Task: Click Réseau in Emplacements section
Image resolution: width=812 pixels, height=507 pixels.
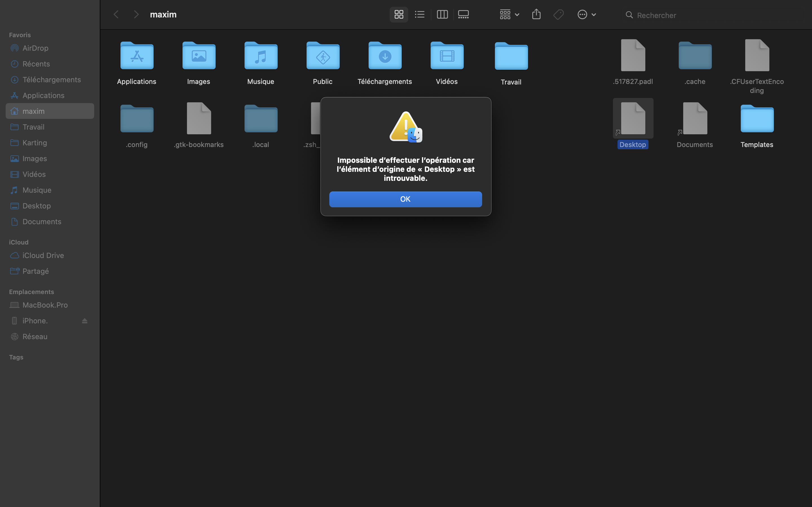Action: coord(35,336)
